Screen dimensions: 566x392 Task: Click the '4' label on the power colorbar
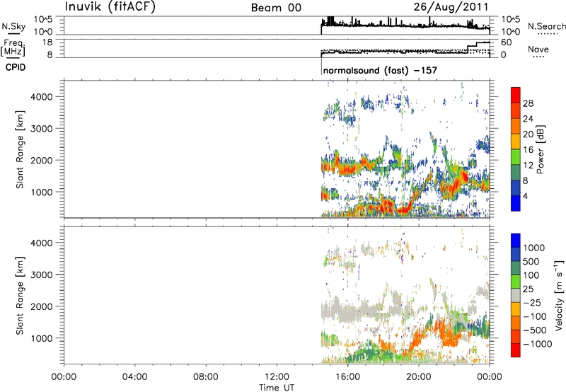pos(526,197)
